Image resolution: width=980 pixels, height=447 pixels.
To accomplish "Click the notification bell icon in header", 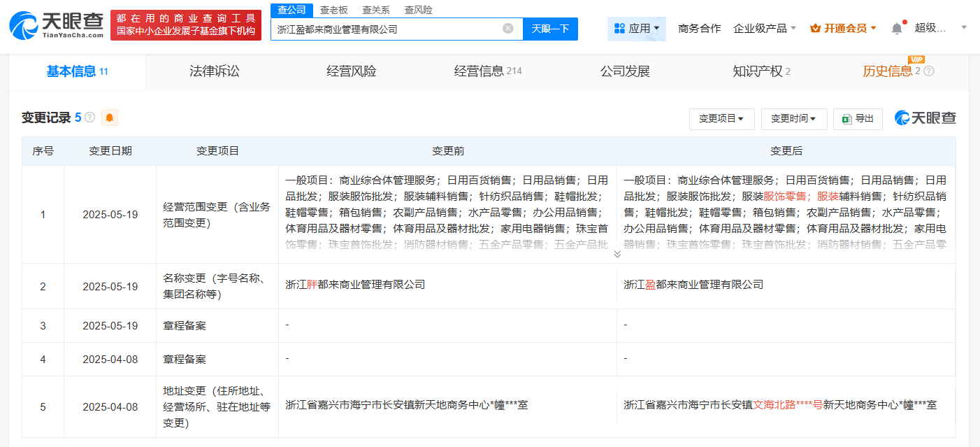I will point(897,28).
